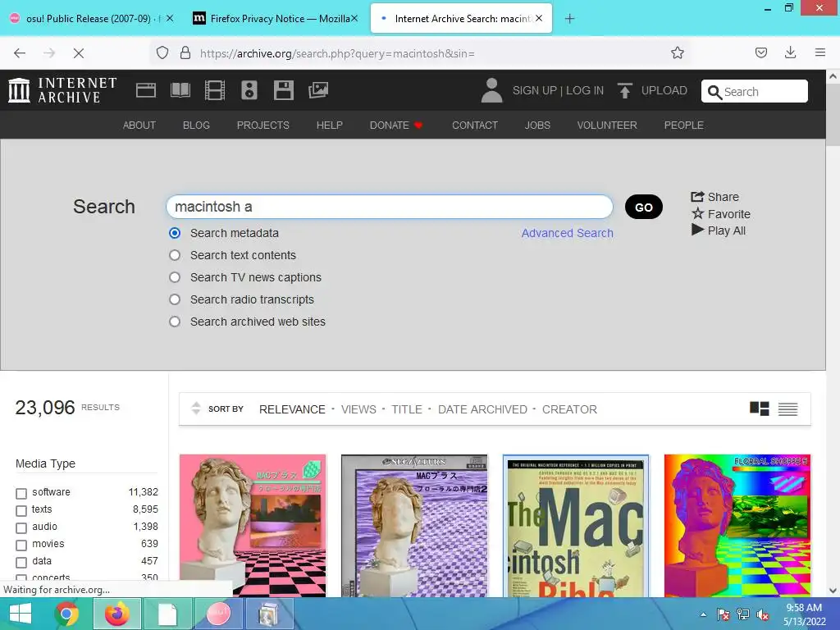Check the software media type box
Viewport: 840px width, 630px height.
tap(21, 493)
